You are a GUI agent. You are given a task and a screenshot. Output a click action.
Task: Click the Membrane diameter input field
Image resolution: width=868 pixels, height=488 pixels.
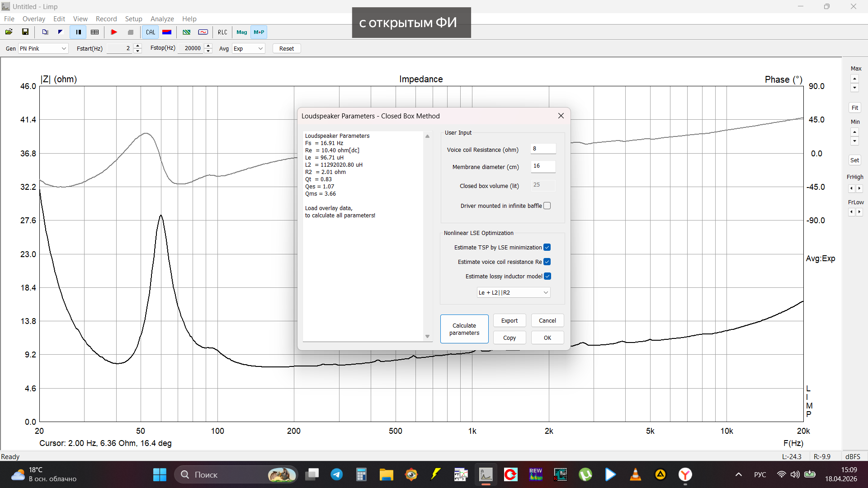542,166
